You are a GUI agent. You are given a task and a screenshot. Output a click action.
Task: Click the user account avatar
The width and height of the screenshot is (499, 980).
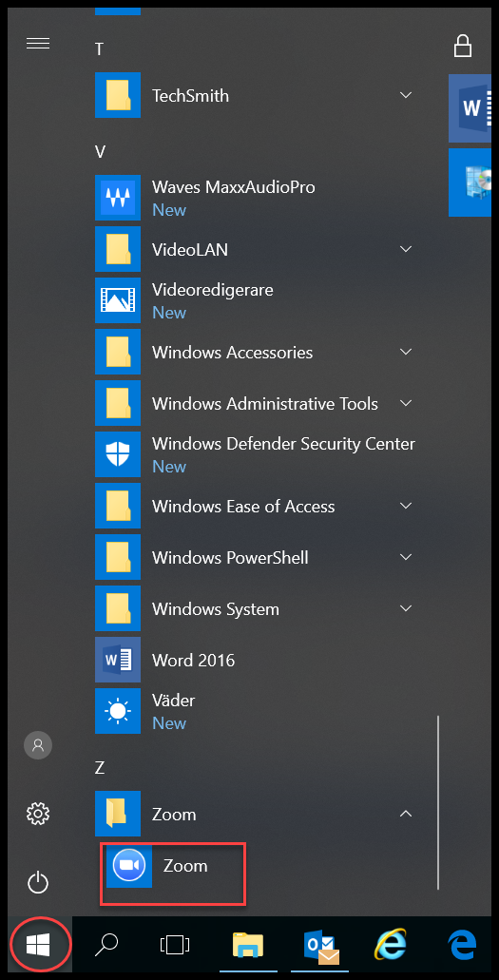tap(38, 744)
